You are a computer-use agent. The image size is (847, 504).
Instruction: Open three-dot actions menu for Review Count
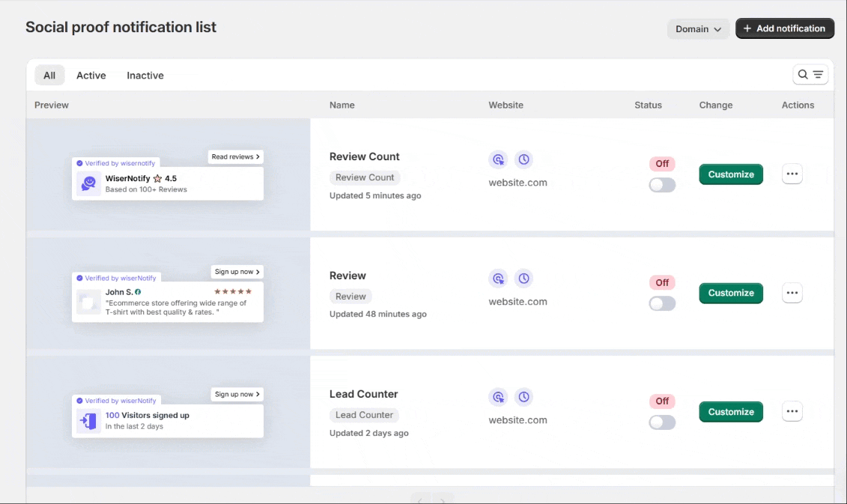792,174
